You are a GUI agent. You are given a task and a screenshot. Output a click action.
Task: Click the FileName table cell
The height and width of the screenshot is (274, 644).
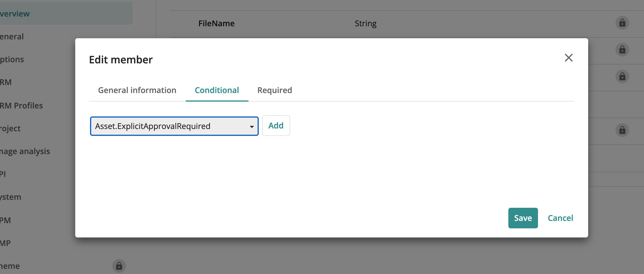coord(216,23)
